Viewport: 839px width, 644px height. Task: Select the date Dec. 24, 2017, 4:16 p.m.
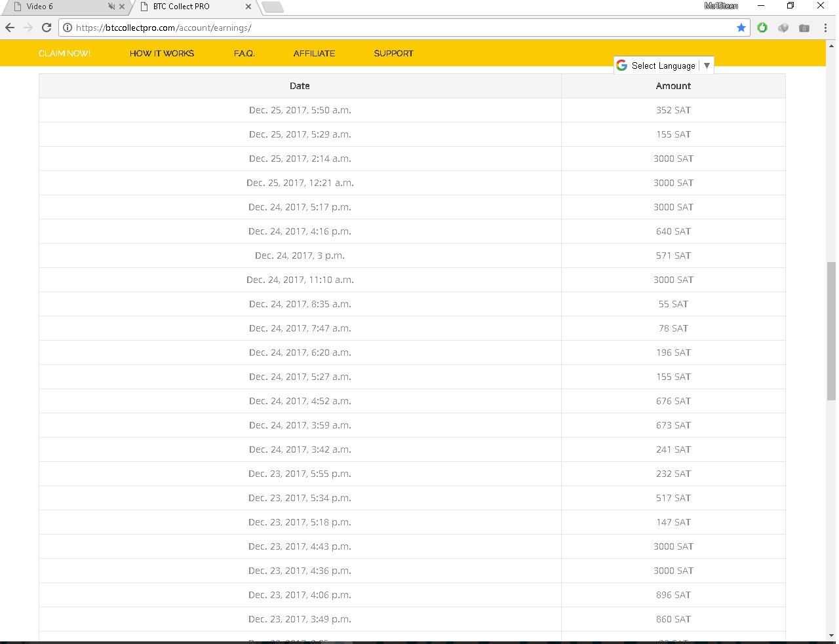point(300,231)
